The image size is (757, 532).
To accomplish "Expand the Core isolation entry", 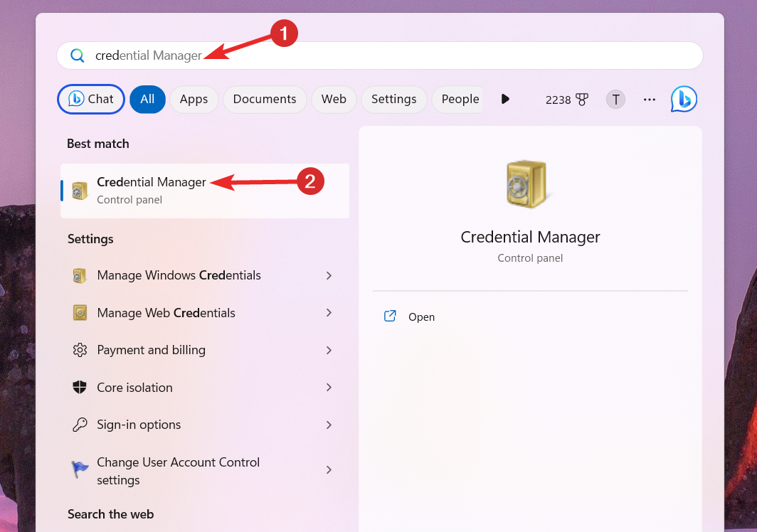I will 328,387.
